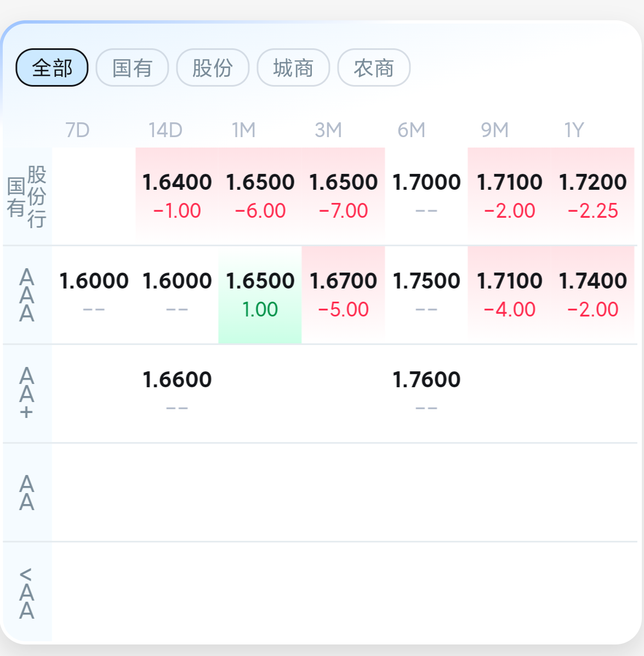Select the AAA 1Y rate 1.7400
This screenshot has width=644, height=656.
coord(592,281)
